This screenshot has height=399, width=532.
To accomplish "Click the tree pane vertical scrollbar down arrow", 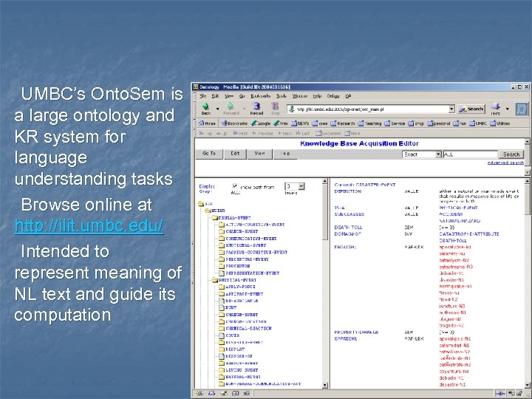I will [x=324, y=385].
